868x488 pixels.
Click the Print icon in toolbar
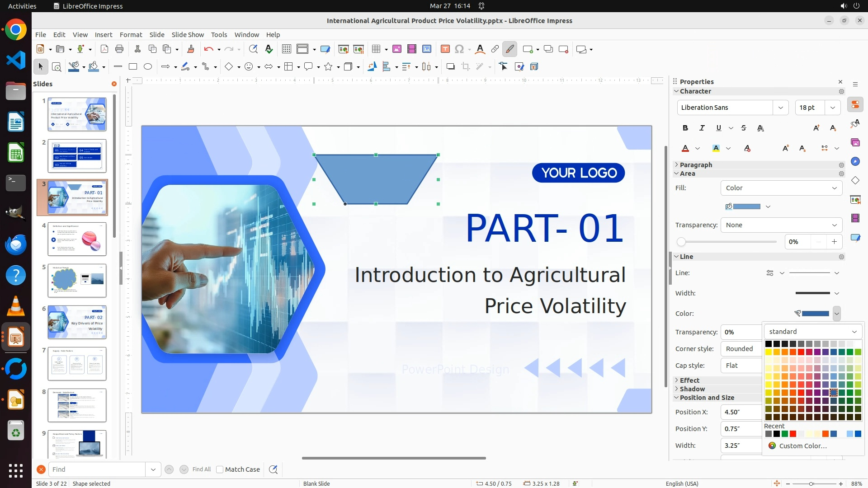pyautogui.click(x=119, y=49)
